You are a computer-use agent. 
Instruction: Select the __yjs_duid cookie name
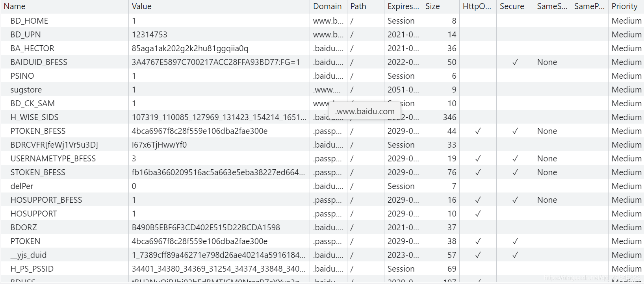pyautogui.click(x=28, y=255)
